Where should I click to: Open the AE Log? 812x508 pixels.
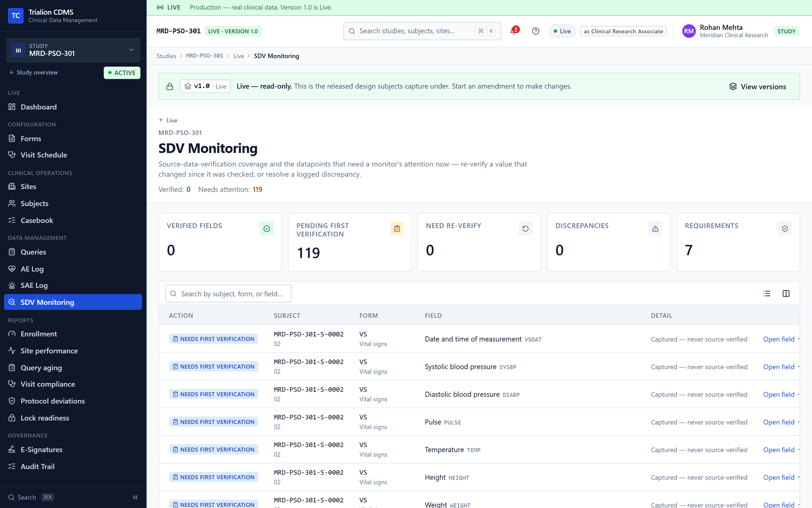(73, 269)
